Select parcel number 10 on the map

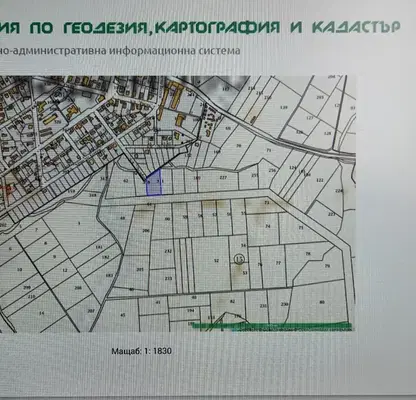click(x=19, y=270)
